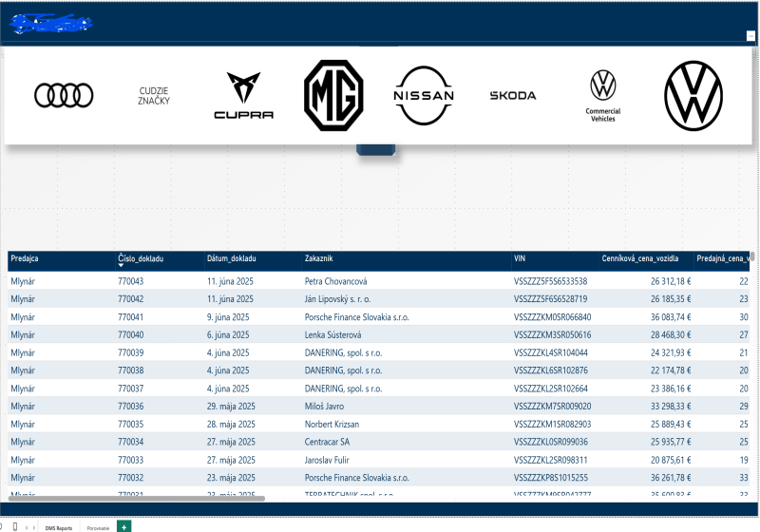Select price 26 312,18 €
This screenshot has width=760, height=532.
pos(671,281)
